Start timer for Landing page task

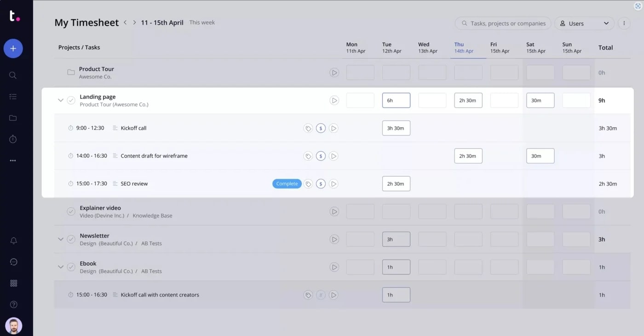[334, 100]
